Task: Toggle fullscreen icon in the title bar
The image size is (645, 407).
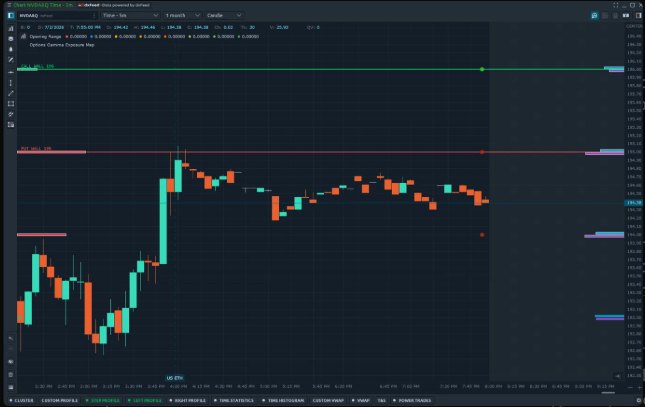Action: pos(615,5)
